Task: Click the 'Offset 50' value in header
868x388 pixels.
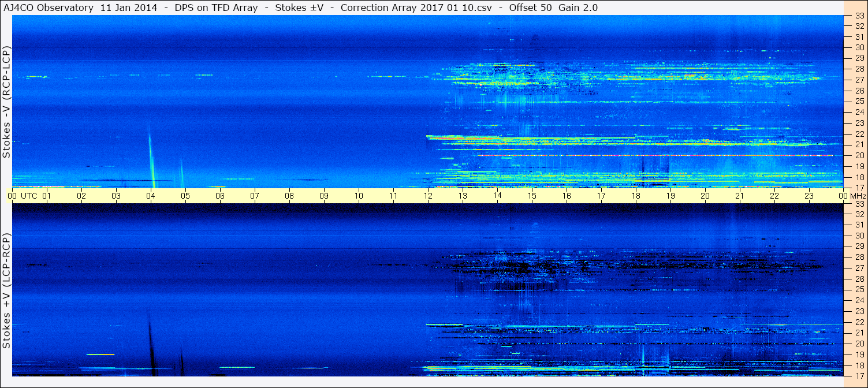Action: click(x=531, y=8)
